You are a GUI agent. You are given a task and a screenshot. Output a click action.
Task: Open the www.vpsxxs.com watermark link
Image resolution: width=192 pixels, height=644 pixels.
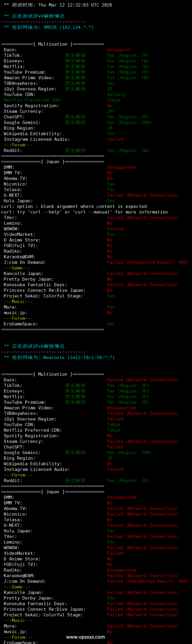pyautogui.click(x=86, y=637)
